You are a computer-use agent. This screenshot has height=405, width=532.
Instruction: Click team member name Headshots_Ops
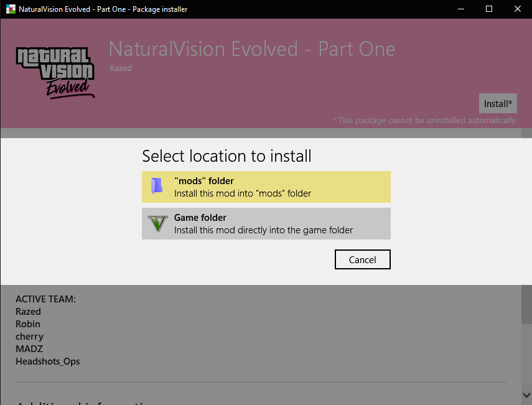point(47,361)
